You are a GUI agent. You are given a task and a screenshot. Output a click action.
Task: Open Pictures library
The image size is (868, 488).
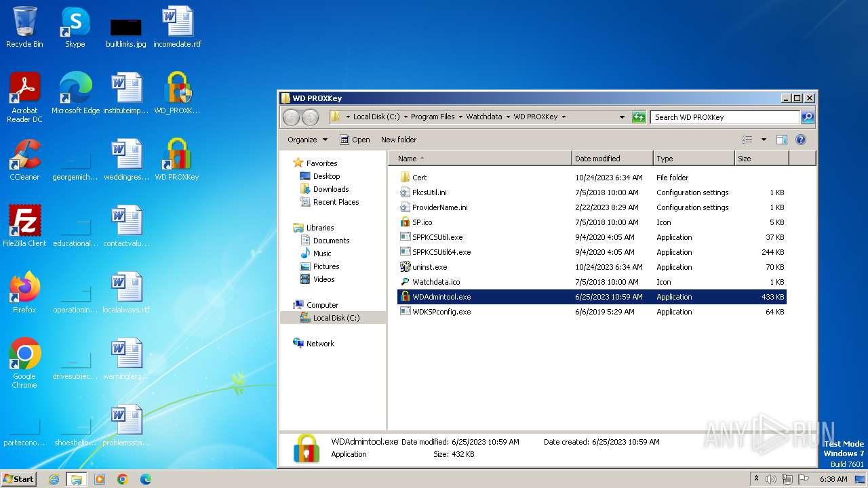(x=326, y=266)
